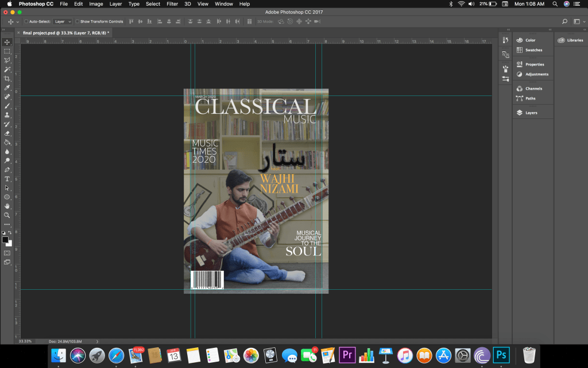Click the 33.33% zoom level field
Image resolution: width=588 pixels, height=368 pixels.
25,341
